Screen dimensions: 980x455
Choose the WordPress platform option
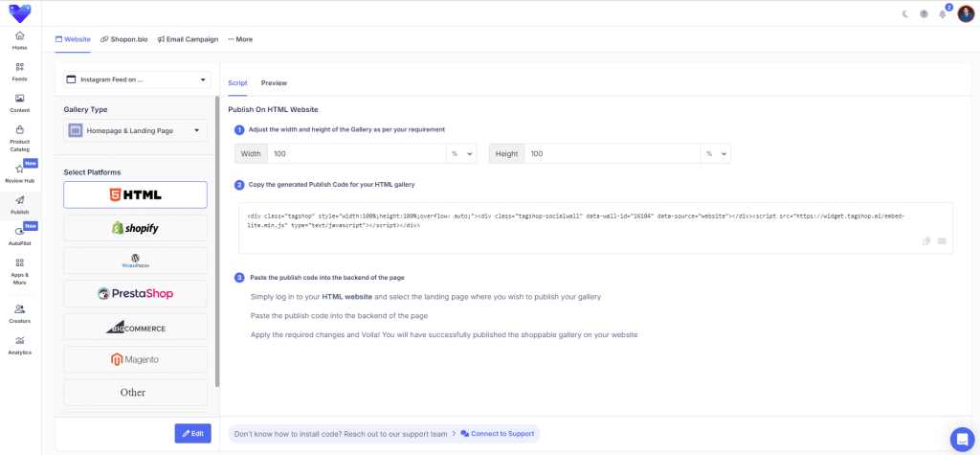click(135, 261)
